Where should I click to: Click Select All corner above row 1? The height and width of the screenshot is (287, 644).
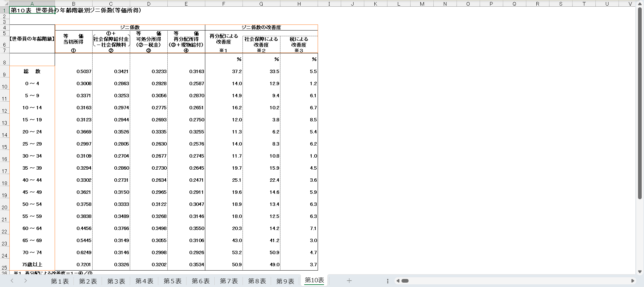pos(4,4)
